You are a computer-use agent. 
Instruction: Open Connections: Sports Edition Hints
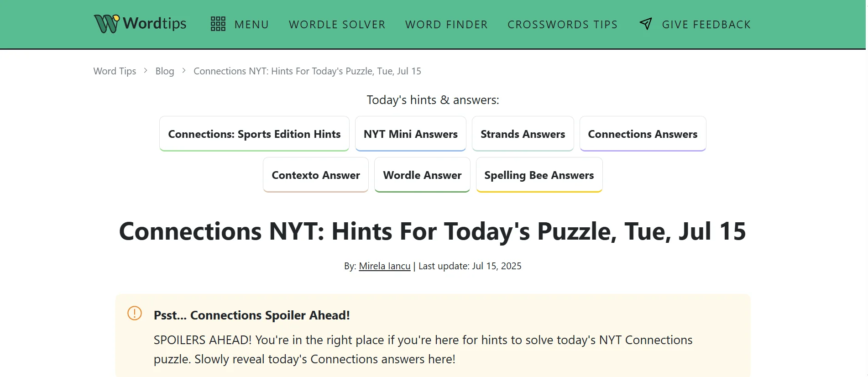click(254, 134)
